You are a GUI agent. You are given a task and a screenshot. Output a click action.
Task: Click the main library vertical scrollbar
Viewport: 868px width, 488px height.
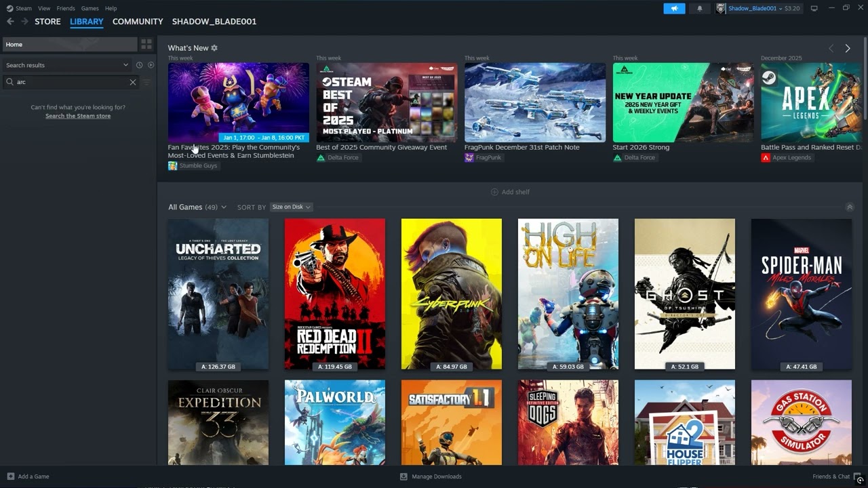point(865,78)
